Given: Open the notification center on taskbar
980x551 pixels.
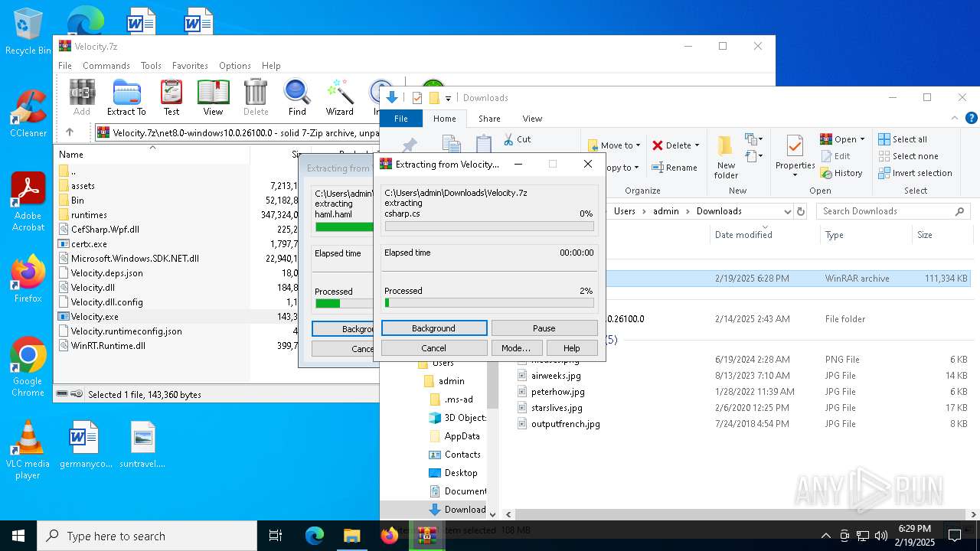Looking at the screenshot, I should click(955, 536).
